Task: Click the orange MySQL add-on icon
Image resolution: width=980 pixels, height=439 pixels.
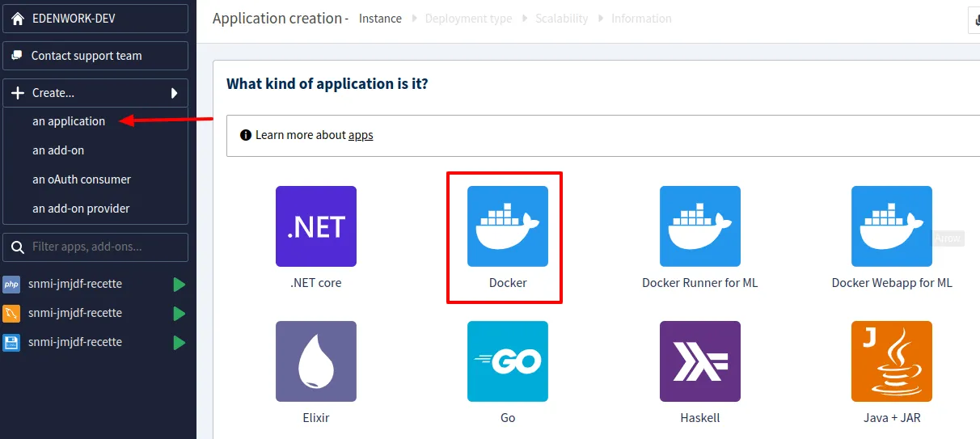Action: click(11, 313)
